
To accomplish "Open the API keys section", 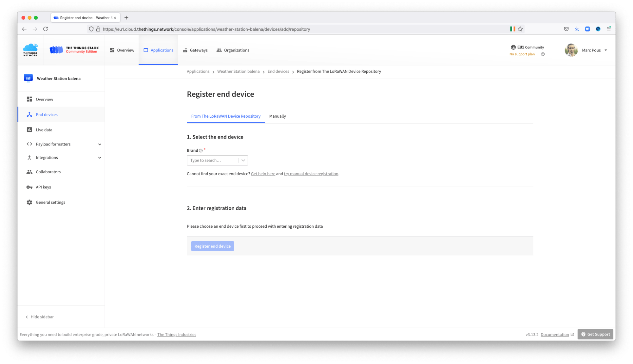I will tap(43, 187).
